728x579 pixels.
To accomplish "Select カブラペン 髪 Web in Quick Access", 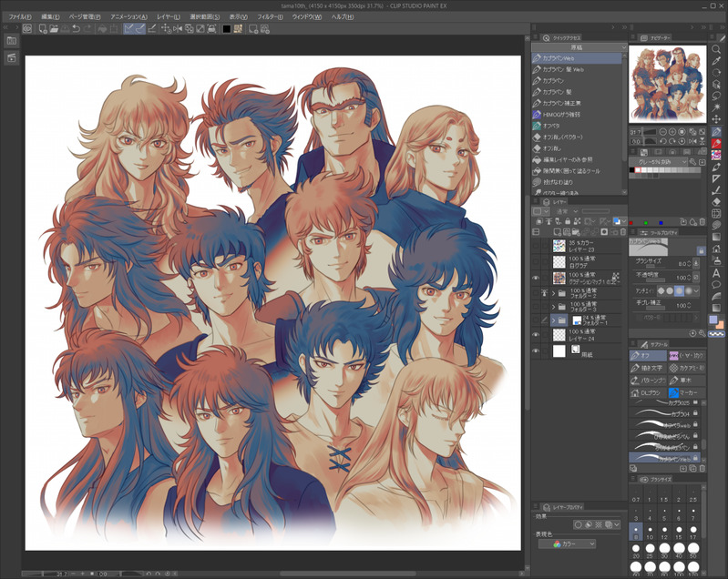I will (x=578, y=69).
